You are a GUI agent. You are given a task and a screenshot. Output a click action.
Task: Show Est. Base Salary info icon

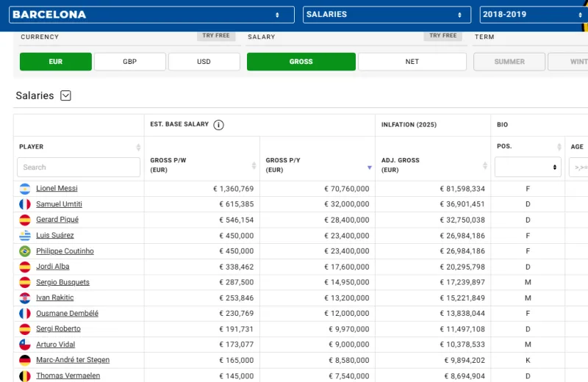pos(218,125)
